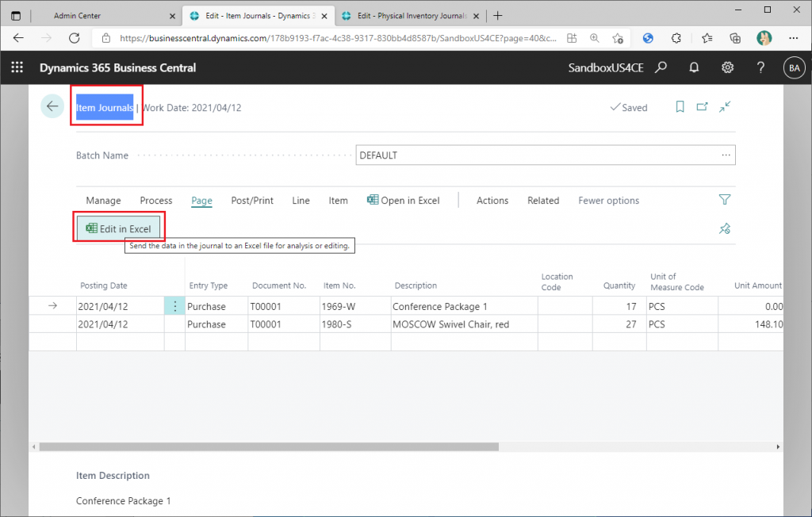The width and height of the screenshot is (812, 517).
Task: Open the Manage menu
Action: click(104, 201)
